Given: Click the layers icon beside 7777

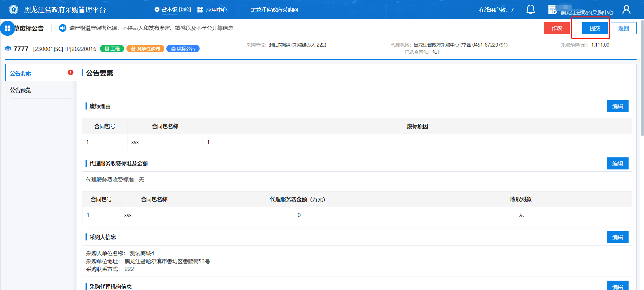Looking at the screenshot, I should (8, 49).
